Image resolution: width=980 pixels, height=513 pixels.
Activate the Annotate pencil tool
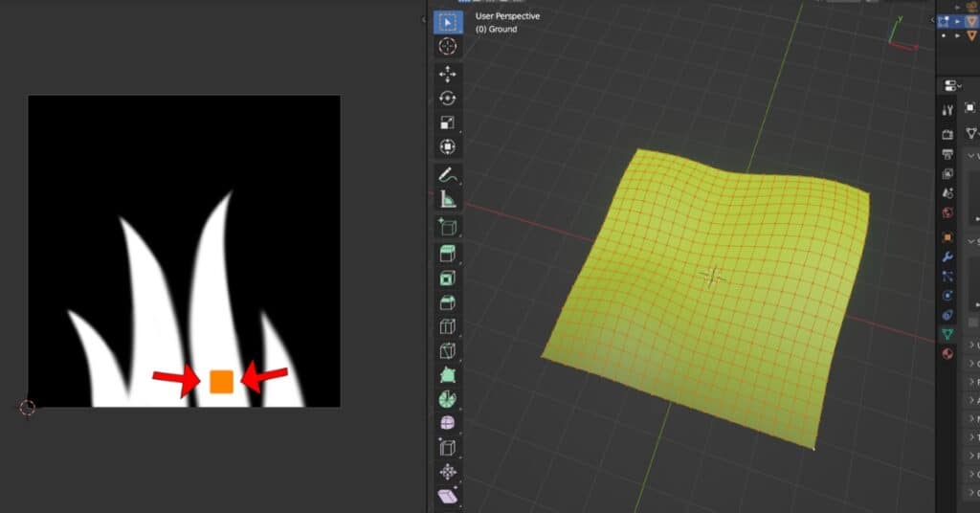(448, 175)
